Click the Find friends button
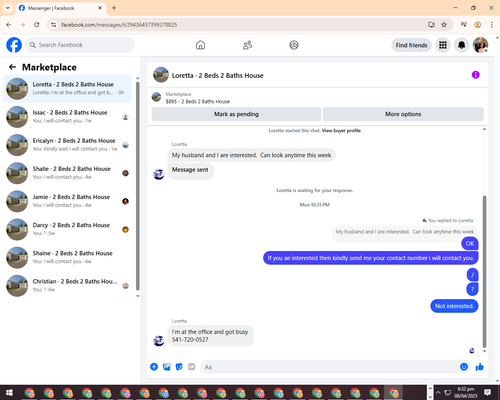This screenshot has height=400, width=500. [411, 45]
